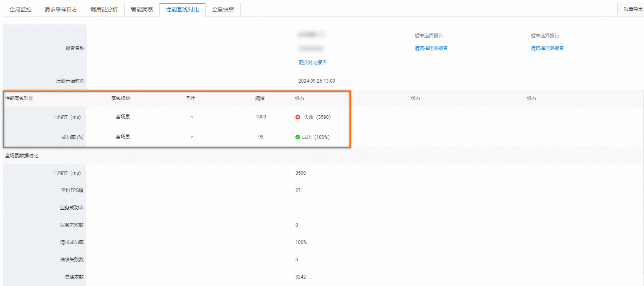Screen dimensions: 644x286
Task: Click the 阈值 column header
Action: tap(260, 98)
